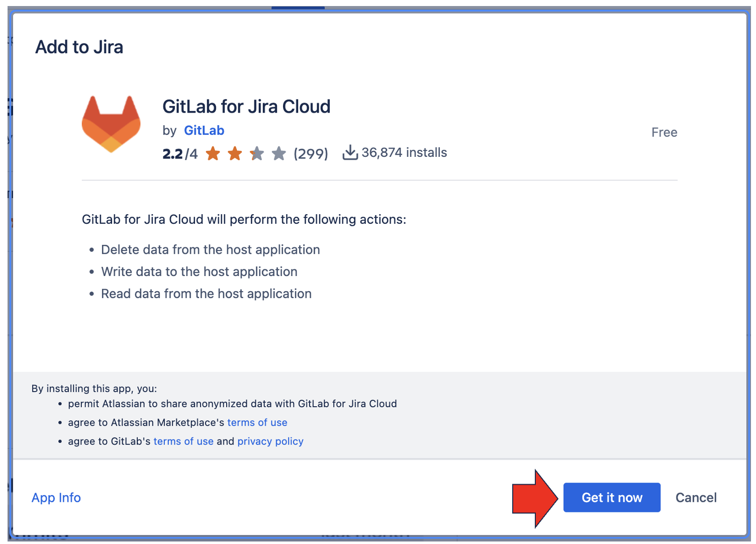This screenshot has width=756, height=544.
Task: Click the 'permit Atlassian to share anonymized data' line
Action: 232,404
